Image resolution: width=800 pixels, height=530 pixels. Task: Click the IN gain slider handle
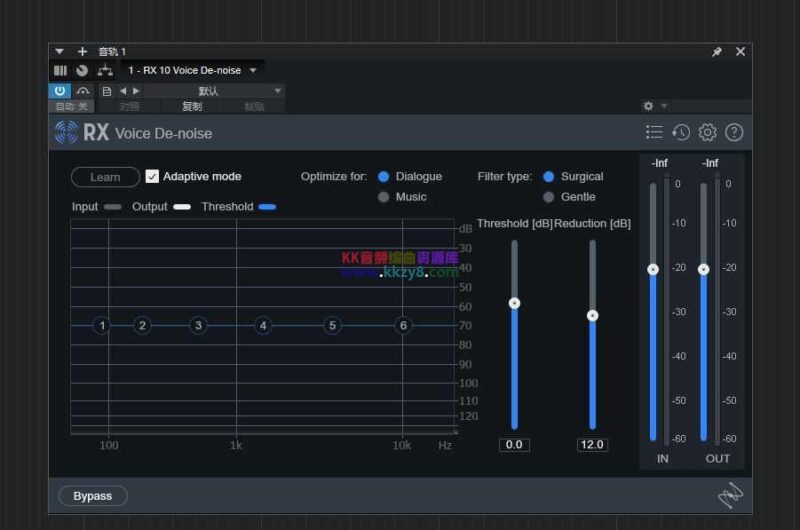pos(653,269)
